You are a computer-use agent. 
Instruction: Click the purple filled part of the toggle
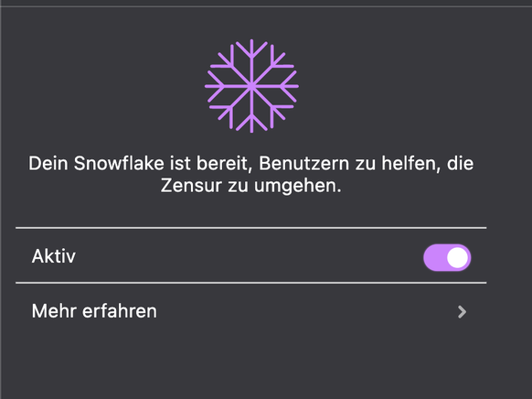coord(434,257)
